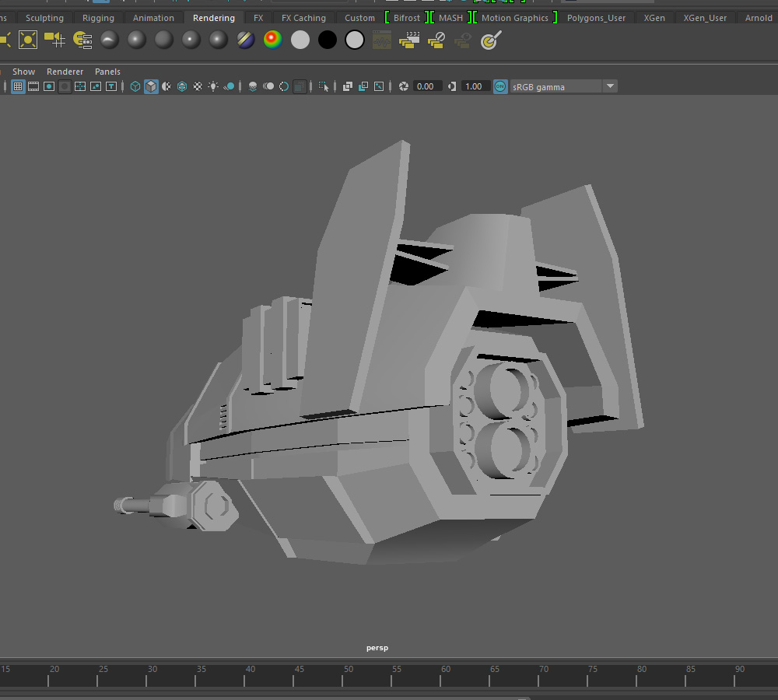Click the isolate select icon in panel toolbar
The width and height of the screenshot is (778, 700).
(324, 87)
